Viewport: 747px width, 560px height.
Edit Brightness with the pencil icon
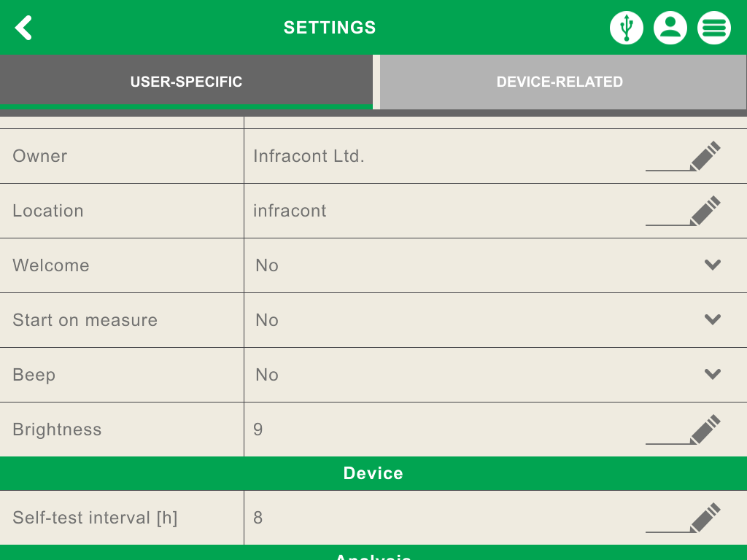704,429
